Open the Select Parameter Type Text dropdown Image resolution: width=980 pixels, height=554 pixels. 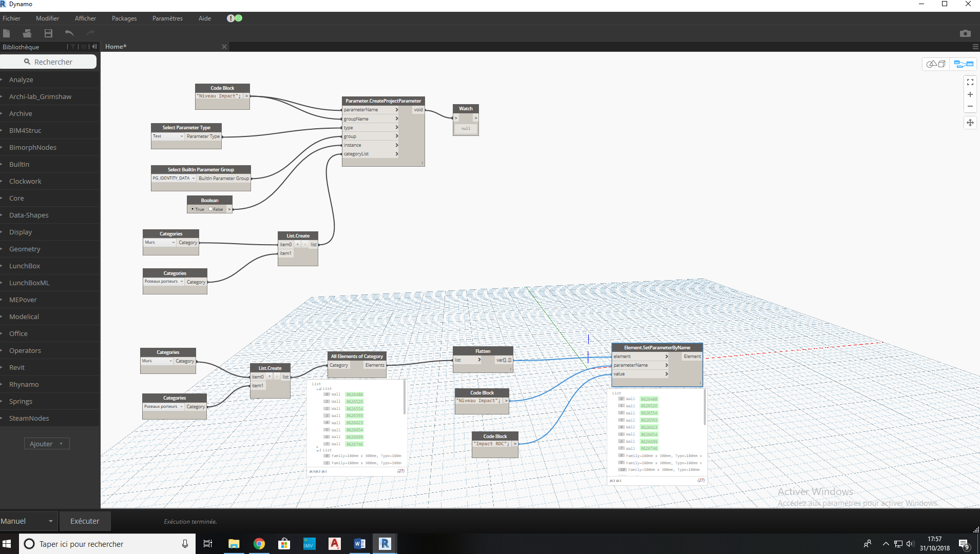(167, 136)
